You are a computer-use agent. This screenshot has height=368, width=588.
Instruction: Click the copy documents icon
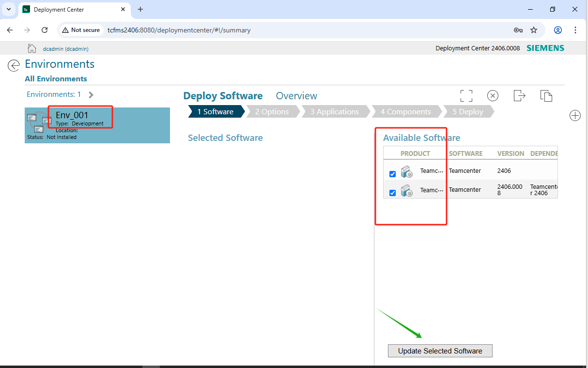click(546, 95)
